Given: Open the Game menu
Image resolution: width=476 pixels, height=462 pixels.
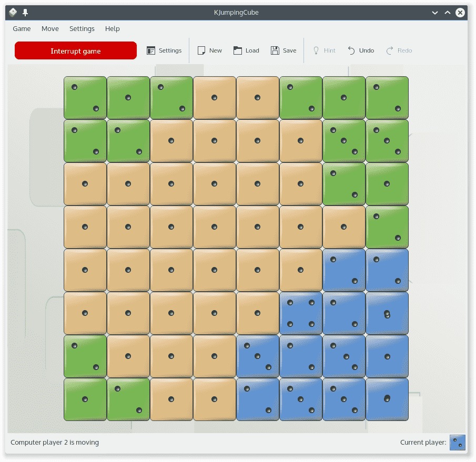Looking at the screenshot, I should (x=22, y=29).
